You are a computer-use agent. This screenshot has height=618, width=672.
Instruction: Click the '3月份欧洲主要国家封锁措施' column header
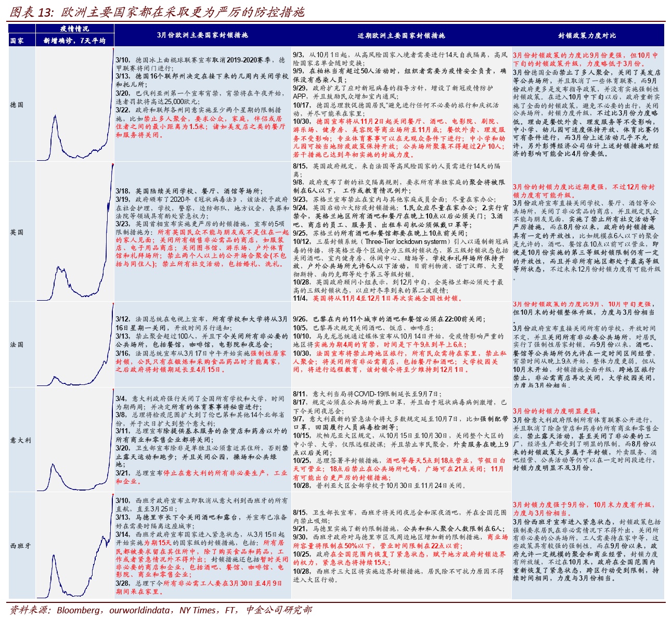pos(202,35)
